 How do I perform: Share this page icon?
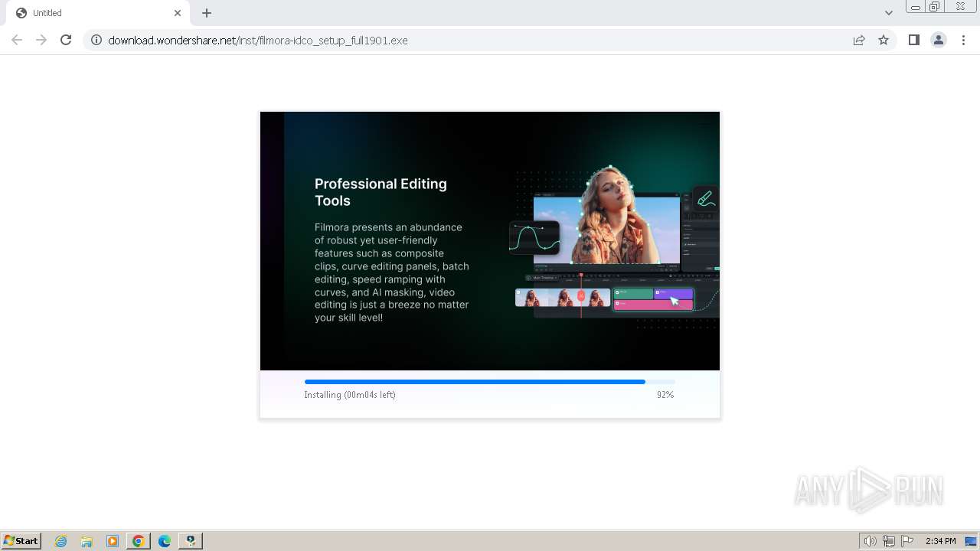pyautogui.click(x=859, y=40)
